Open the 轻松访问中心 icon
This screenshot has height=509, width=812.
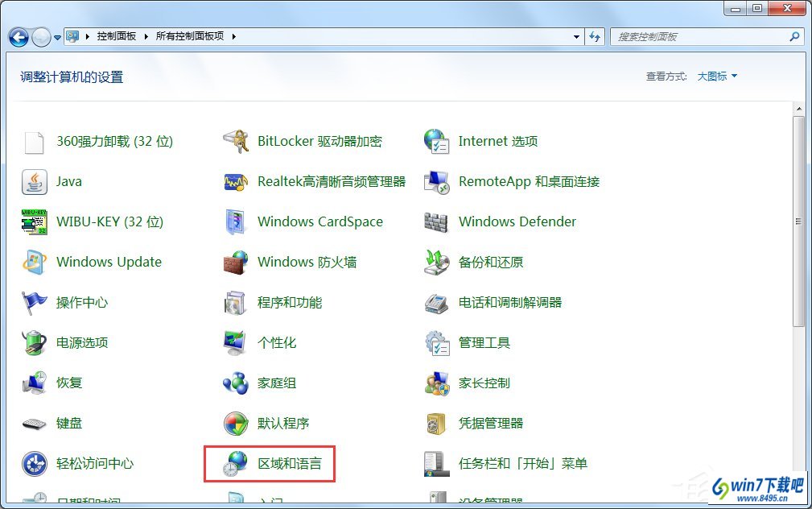pos(34,463)
